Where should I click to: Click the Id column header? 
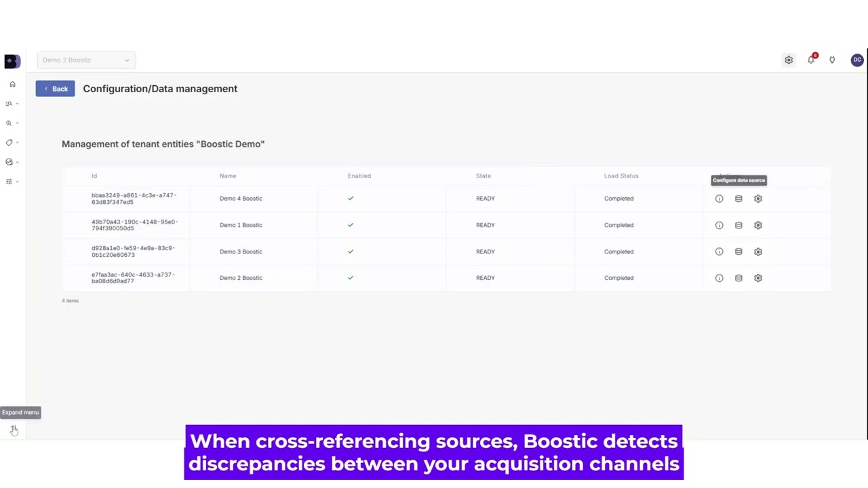click(x=94, y=176)
